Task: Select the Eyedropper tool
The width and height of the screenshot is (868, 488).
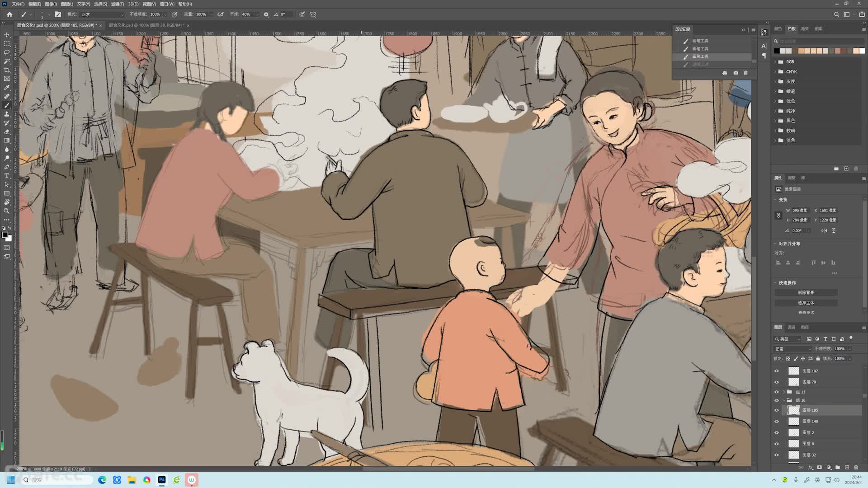Action: [7, 88]
